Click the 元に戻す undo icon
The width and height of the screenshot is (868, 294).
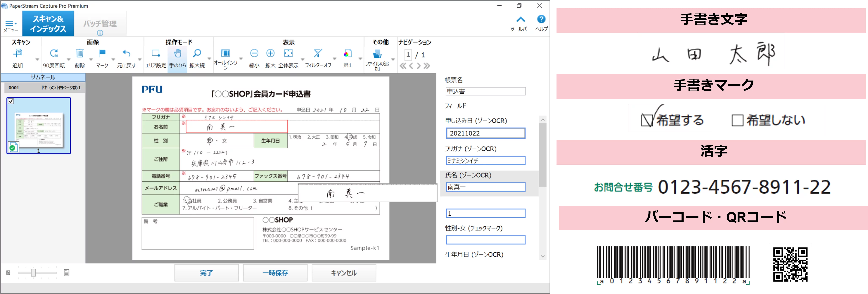(126, 53)
